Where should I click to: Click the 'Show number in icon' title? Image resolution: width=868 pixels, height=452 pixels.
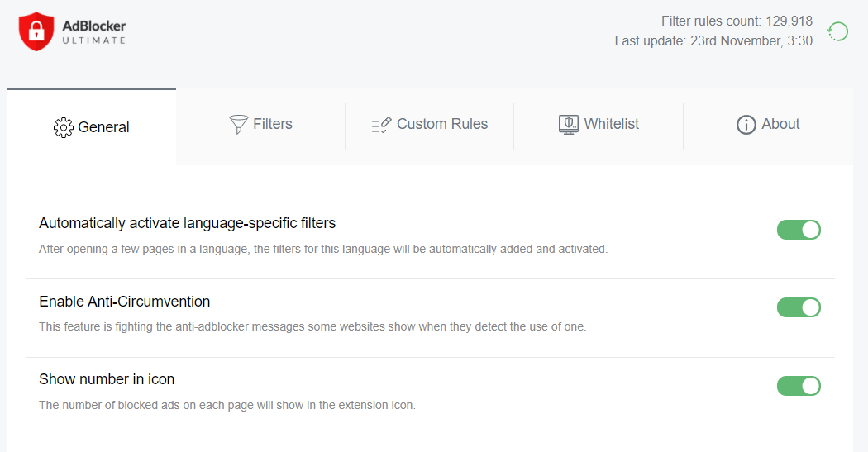point(107,379)
